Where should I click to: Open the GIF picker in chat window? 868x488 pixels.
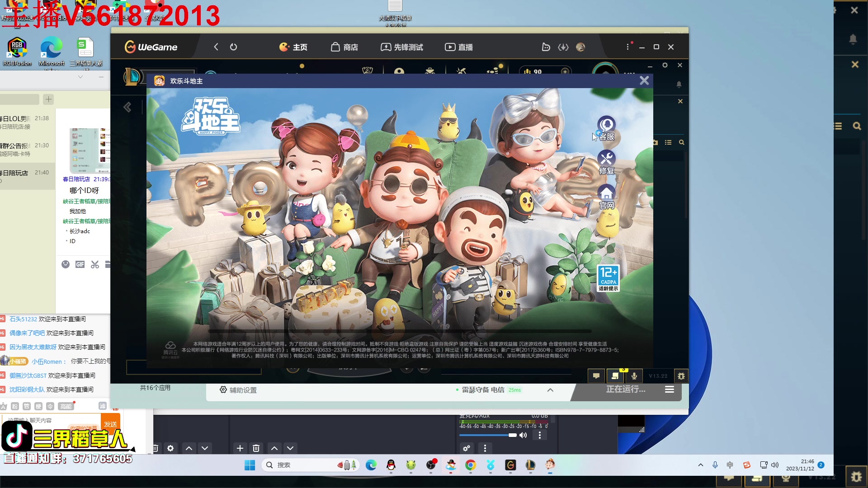[80, 264]
